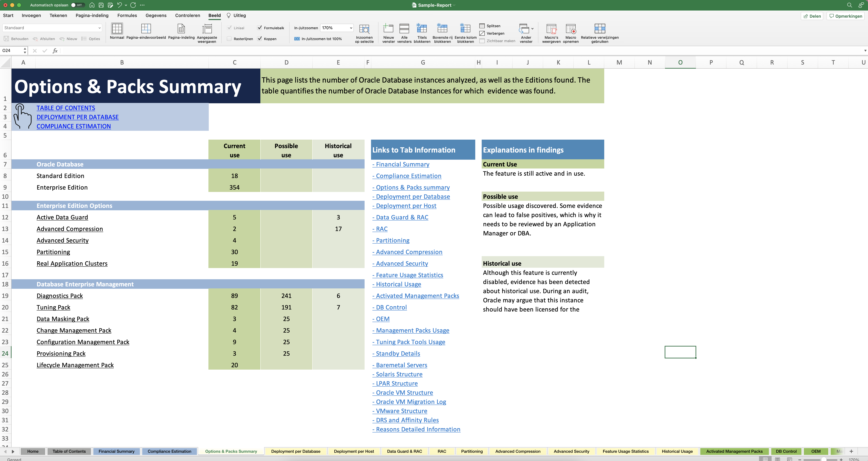Click Inzoomen op selectie

[x=364, y=33]
